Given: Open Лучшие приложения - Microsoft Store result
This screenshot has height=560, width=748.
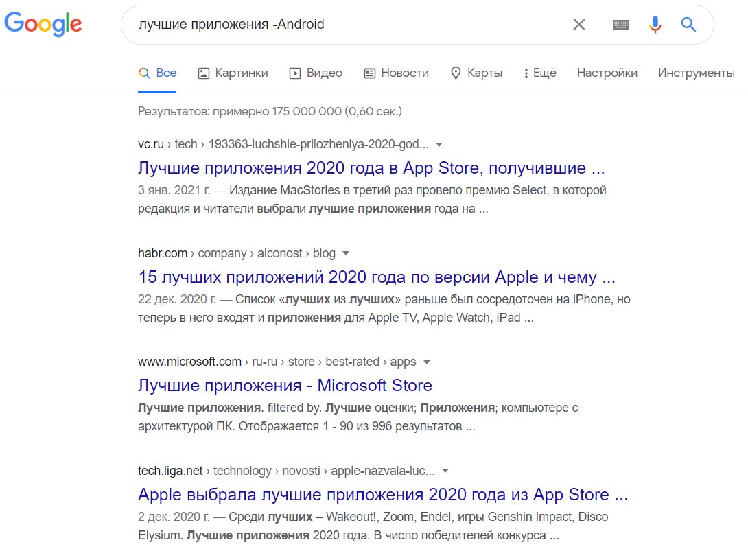Looking at the screenshot, I should (x=285, y=386).
